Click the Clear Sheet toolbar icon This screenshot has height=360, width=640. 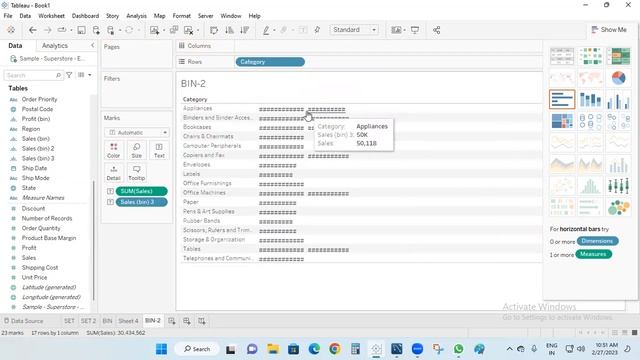point(188,30)
